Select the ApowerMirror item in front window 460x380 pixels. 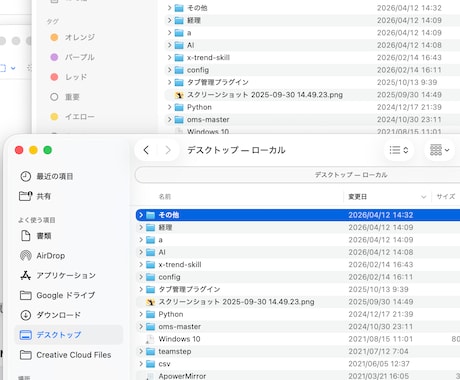pyautogui.click(x=182, y=376)
